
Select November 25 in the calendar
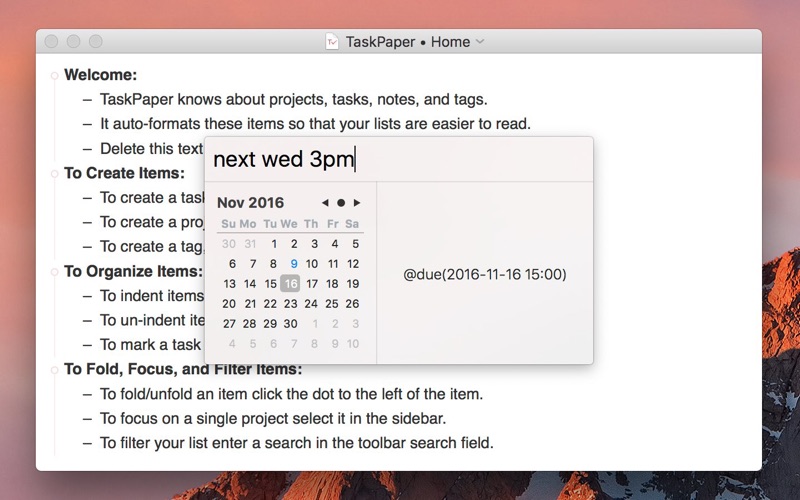click(x=332, y=304)
